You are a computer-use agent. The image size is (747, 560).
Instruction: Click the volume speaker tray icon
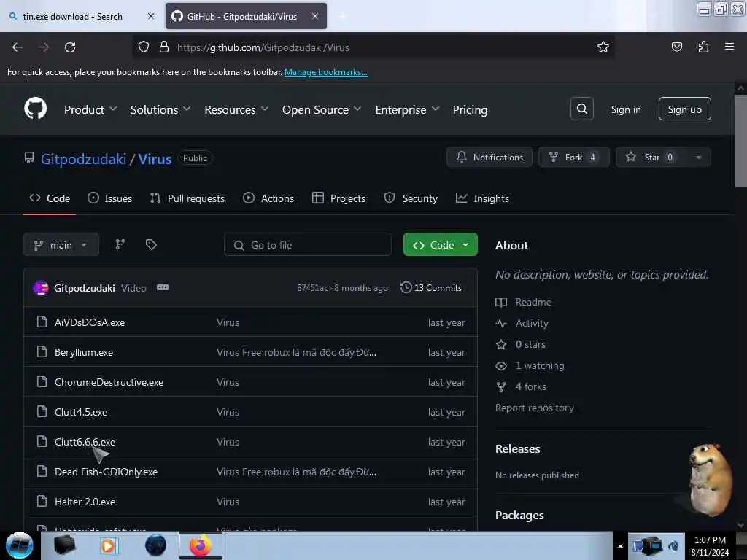click(673, 546)
